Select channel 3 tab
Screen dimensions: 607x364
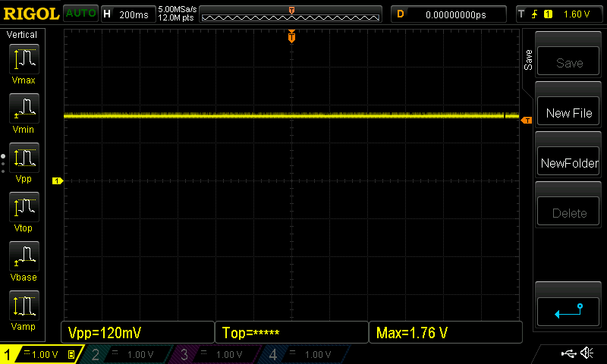pyautogui.click(x=215, y=354)
